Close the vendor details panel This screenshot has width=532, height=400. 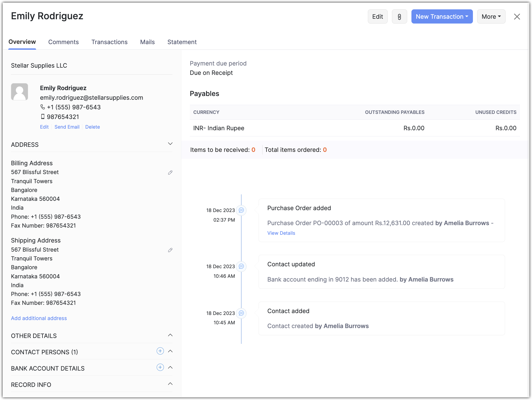coord(517,17)
